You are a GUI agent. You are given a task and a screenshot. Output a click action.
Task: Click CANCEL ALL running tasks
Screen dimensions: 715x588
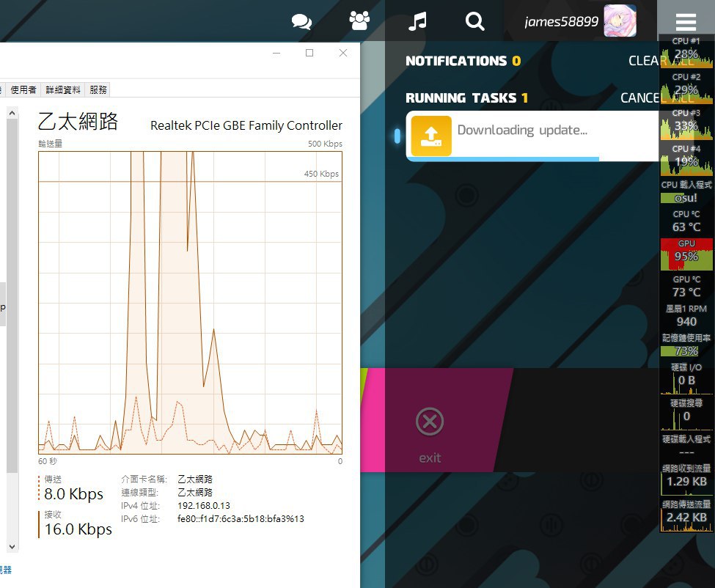(x=657, y=98)
